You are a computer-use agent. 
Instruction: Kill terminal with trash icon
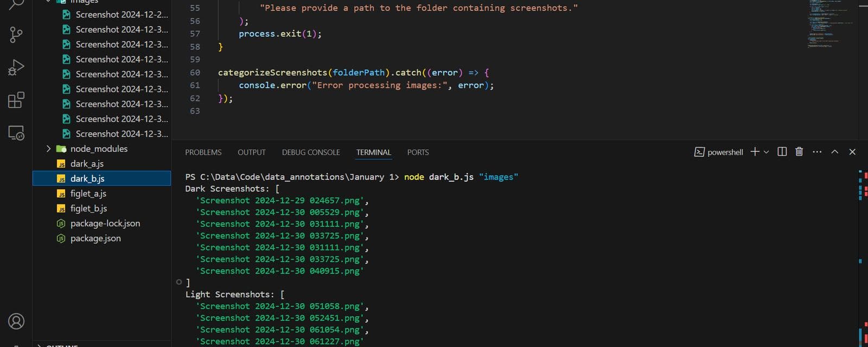point(799,152)
